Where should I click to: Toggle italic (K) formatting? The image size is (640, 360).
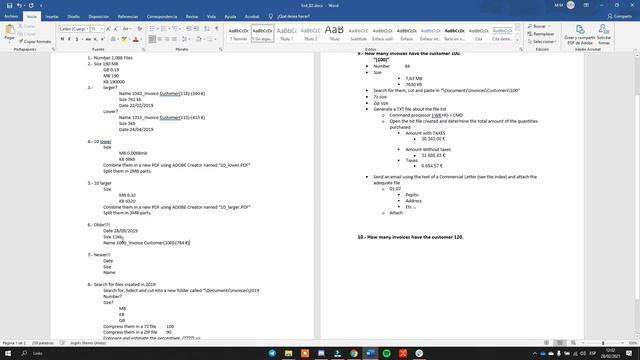(69, 39)
